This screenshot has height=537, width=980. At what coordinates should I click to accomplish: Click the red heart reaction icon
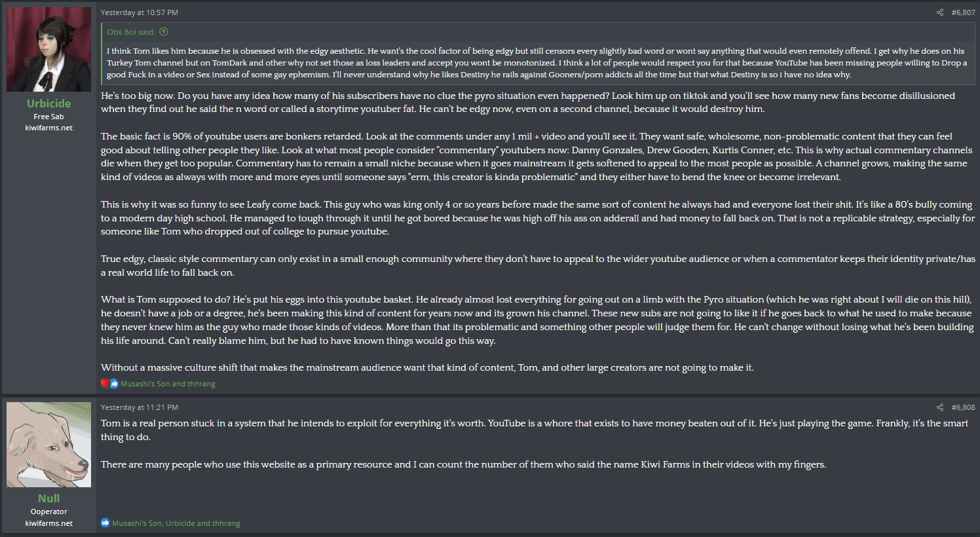105,384
